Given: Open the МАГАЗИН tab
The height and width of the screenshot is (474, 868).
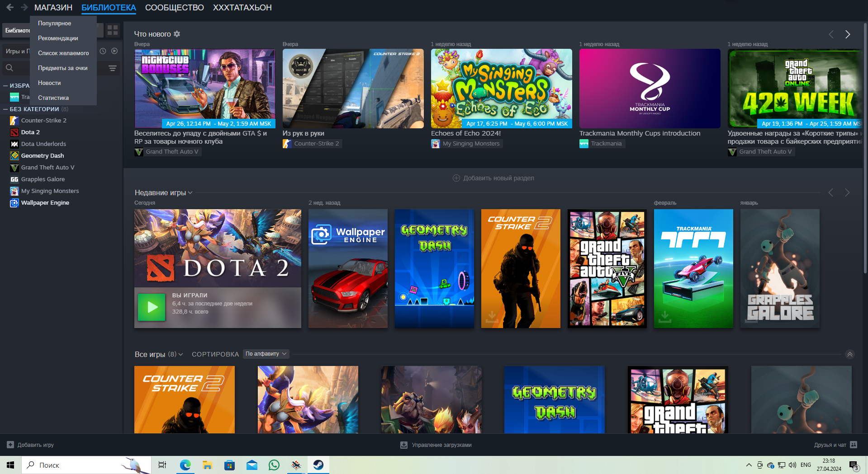Looking at the screenshot, I should click(53, 8).
